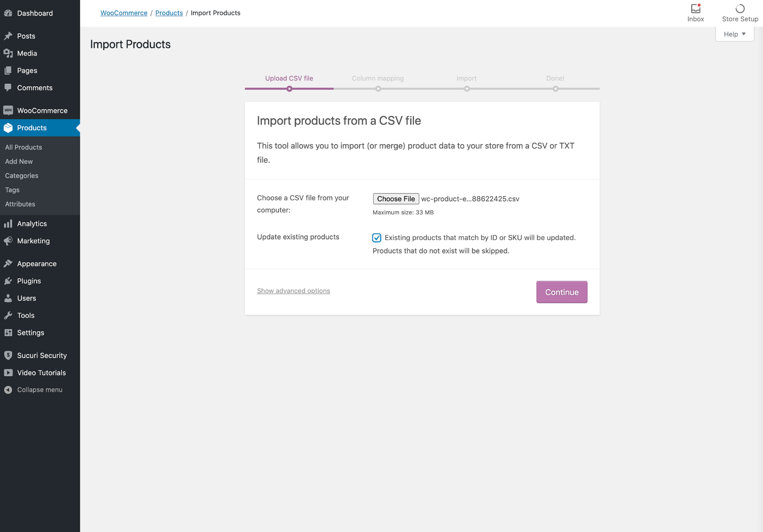This screenshot has width=763, height=532.
Task: Open the Dashboard menu item
Action: pyautogui.click(x=40, y=13)
